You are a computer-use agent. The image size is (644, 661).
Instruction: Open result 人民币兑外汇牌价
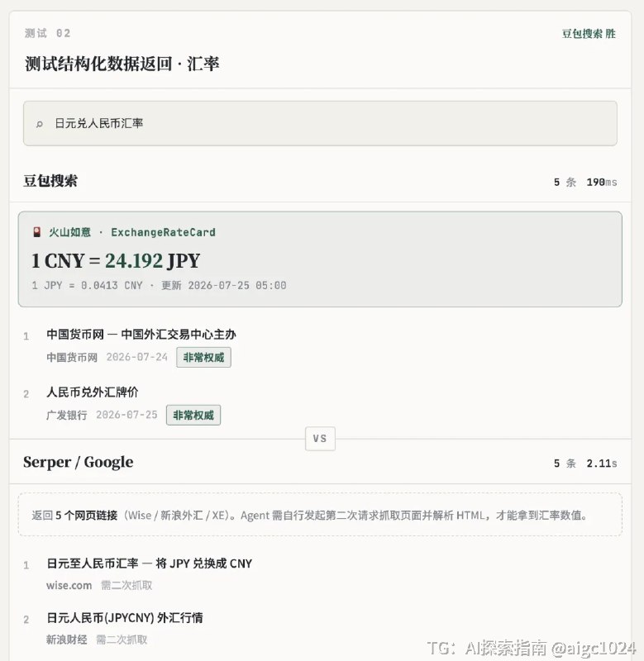(93, 392)
